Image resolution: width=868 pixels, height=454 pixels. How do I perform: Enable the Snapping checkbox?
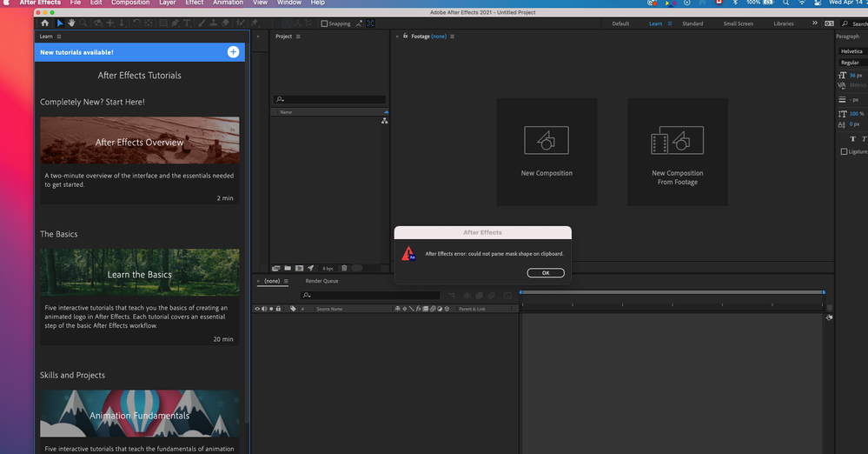(x=324, y=23)
